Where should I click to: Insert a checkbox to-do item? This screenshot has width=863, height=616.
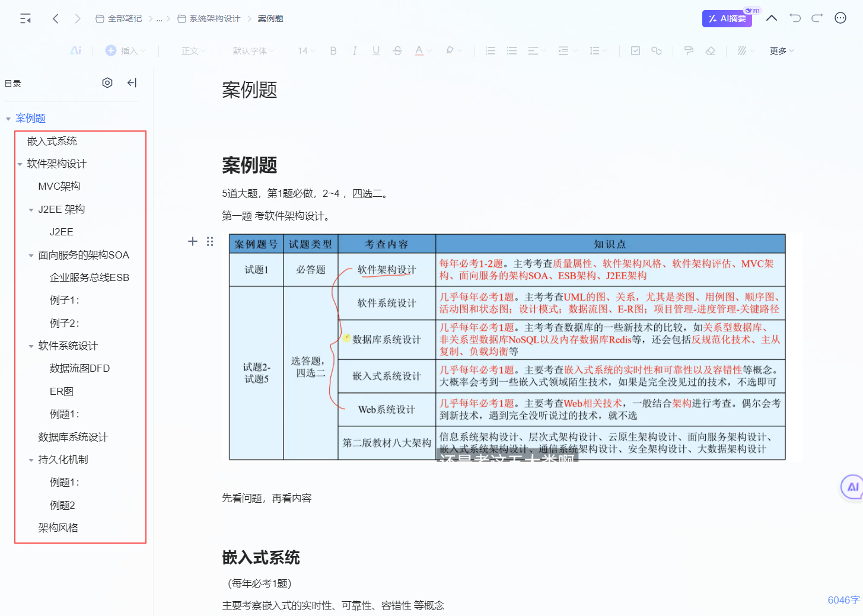(635, 51)
